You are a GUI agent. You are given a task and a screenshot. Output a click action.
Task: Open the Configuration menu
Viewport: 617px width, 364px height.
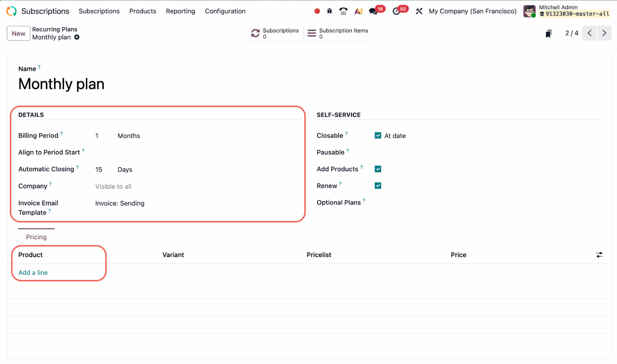click(225, 11)
